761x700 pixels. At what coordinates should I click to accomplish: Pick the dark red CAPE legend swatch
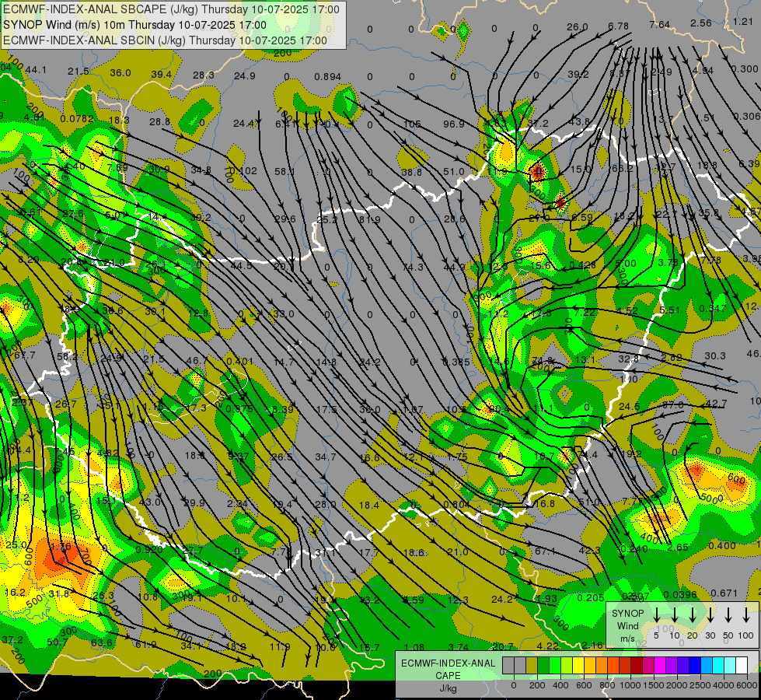[x=637, y=666]
